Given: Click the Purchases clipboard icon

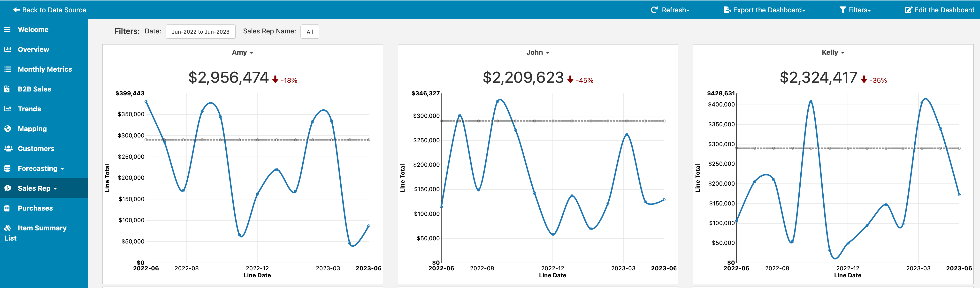Looking at the screenshot, I should pyautogui.click(x=7, y=208).
